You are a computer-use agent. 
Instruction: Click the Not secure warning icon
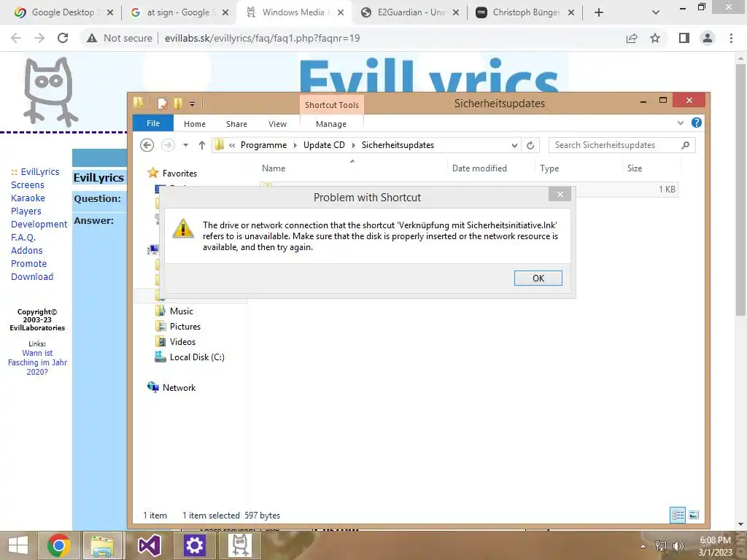point(92,38)
